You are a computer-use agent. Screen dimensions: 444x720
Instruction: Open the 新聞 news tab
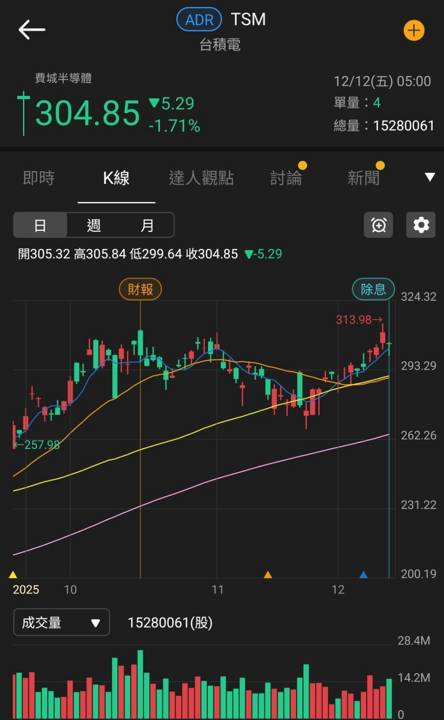click(364, 178)
